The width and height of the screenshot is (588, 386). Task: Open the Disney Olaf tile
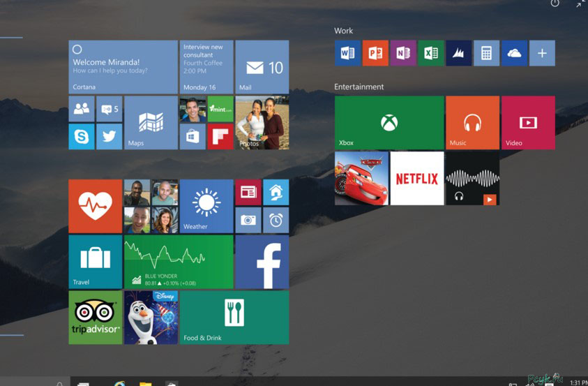pos(151,318)
